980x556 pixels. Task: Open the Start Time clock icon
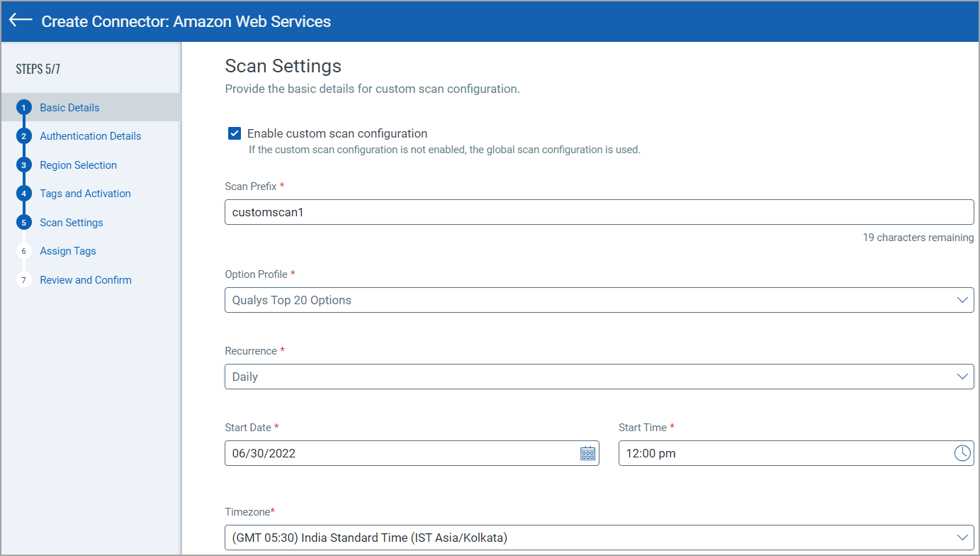coord(962,453)
